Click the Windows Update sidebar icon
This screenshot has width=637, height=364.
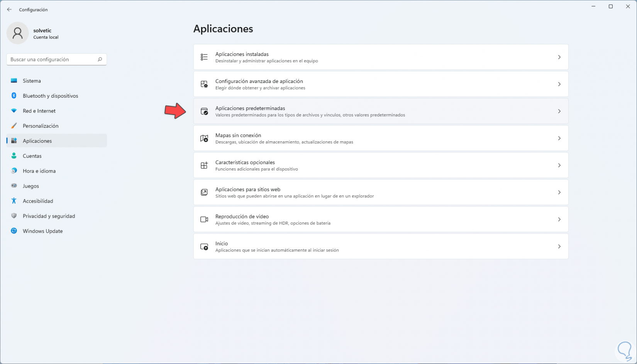[14, 231]
